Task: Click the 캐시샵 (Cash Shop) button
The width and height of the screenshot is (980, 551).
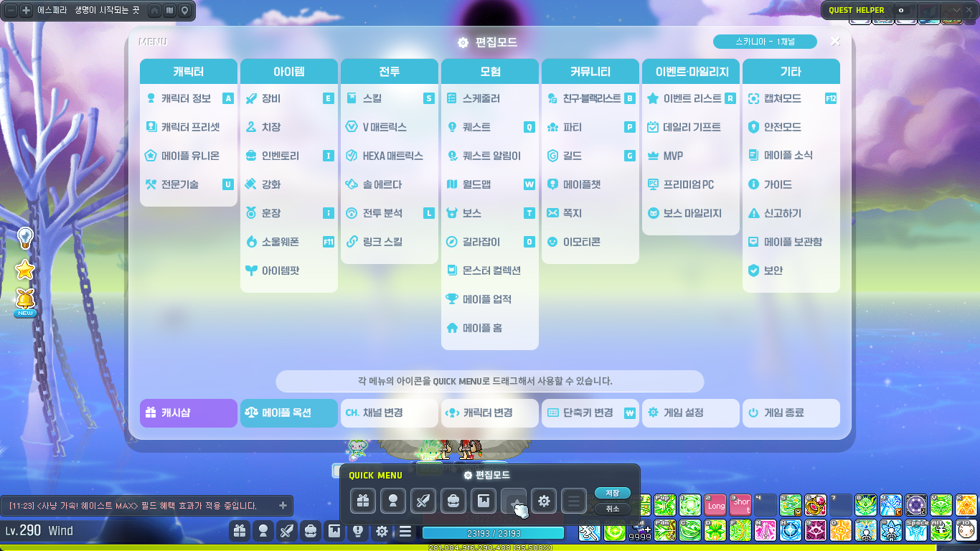Action: (188, 413)
